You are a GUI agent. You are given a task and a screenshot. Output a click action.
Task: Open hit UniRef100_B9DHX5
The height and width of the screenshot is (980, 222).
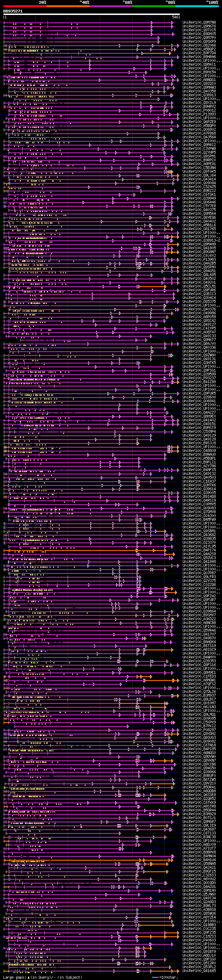pos(199,34)
